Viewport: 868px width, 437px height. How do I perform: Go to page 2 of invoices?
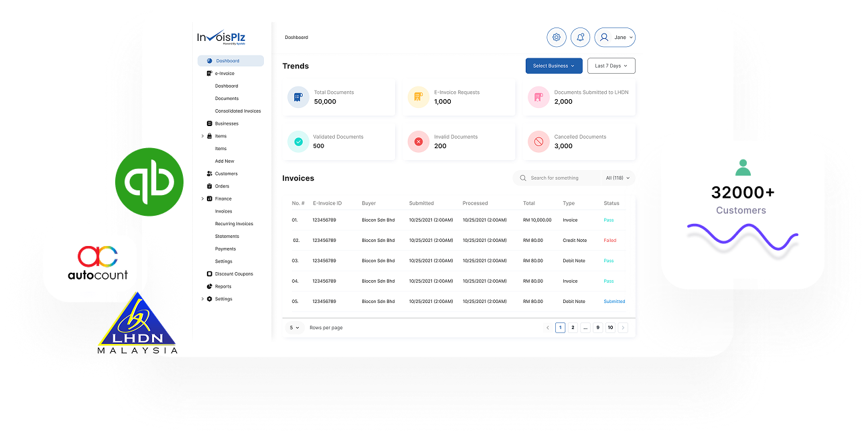tap(573, 328)
